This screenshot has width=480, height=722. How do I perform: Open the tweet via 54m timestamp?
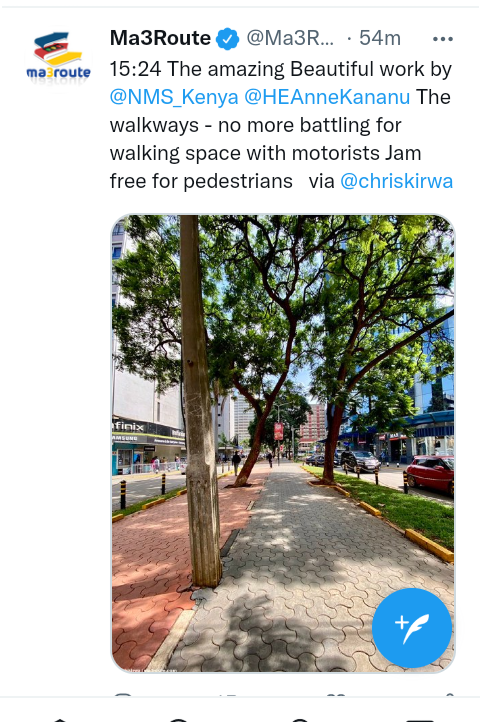(380, 38)
